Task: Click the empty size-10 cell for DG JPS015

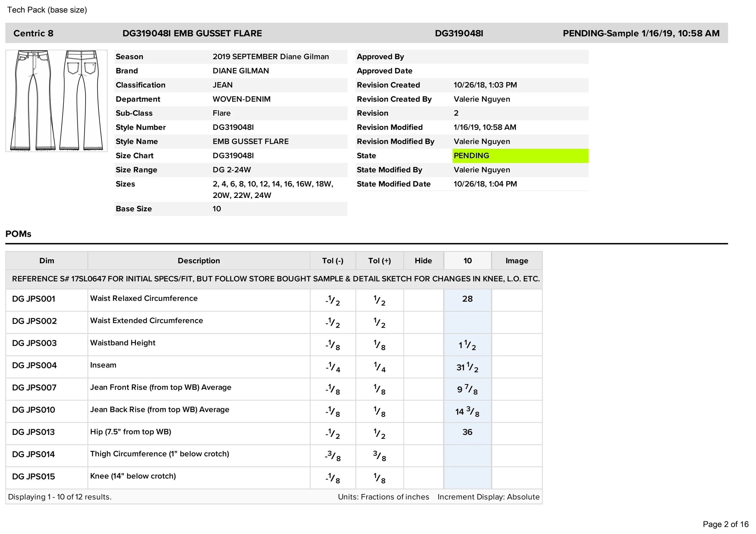Action: (468, 478)
